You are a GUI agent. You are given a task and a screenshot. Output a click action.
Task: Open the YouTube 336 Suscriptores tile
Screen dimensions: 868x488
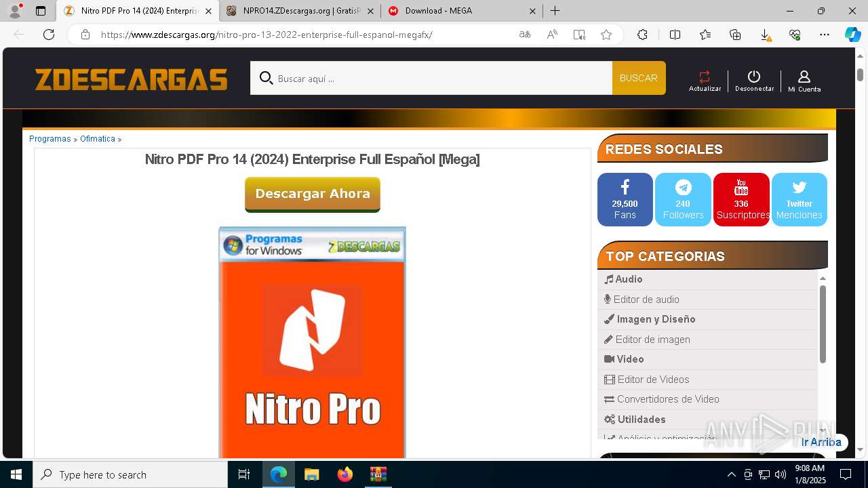[741, 199]
